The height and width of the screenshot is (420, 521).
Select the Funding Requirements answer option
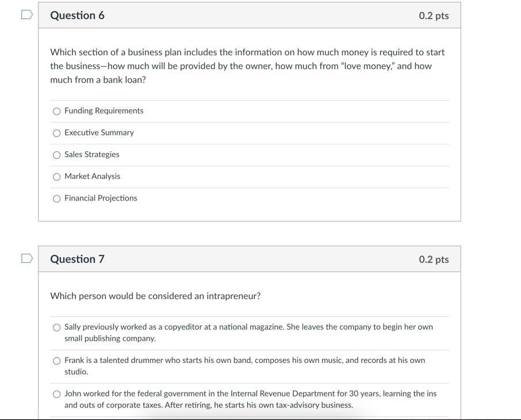tap(56, 111)
